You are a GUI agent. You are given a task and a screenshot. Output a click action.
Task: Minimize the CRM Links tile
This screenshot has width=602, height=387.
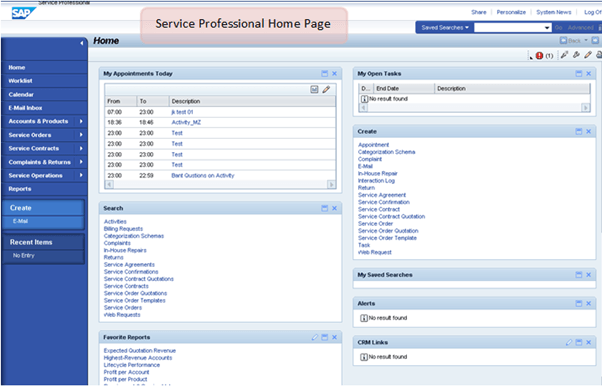[579, 342]
